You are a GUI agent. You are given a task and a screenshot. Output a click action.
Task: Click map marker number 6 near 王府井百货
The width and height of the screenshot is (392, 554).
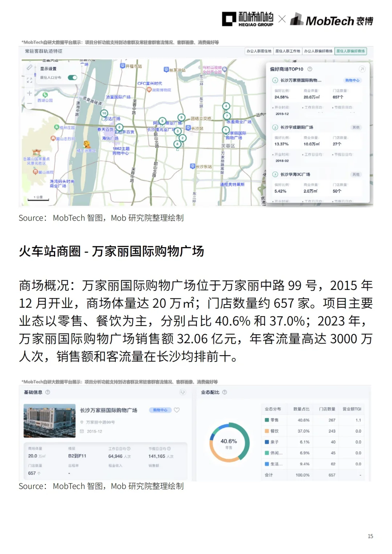[x=119, y=127]
